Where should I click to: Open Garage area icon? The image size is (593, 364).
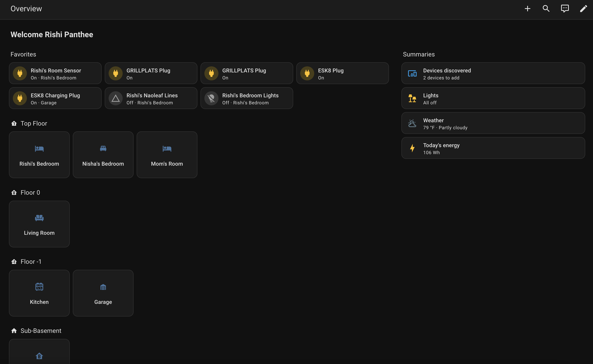coord(103,287)
